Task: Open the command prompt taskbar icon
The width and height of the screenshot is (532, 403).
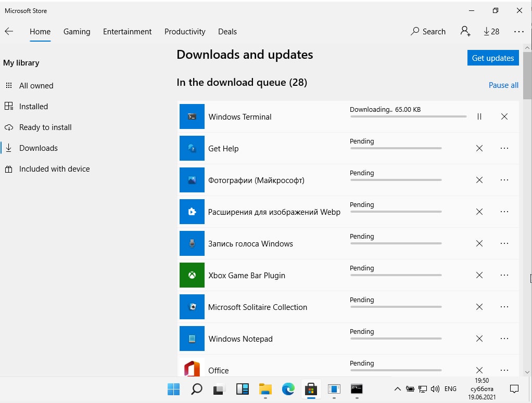Action: pyautogui.click(x=357, y=389)
